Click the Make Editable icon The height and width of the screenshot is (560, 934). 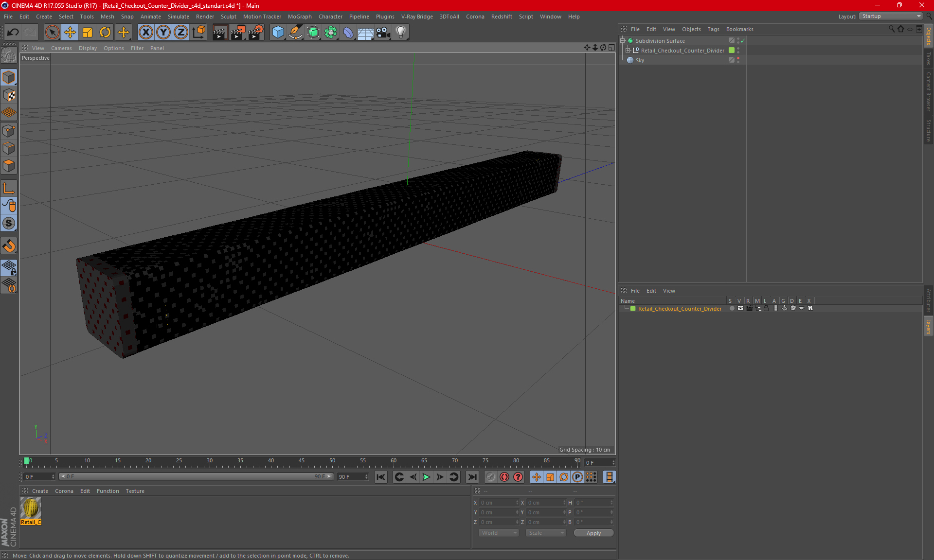(x=9, y=55)
